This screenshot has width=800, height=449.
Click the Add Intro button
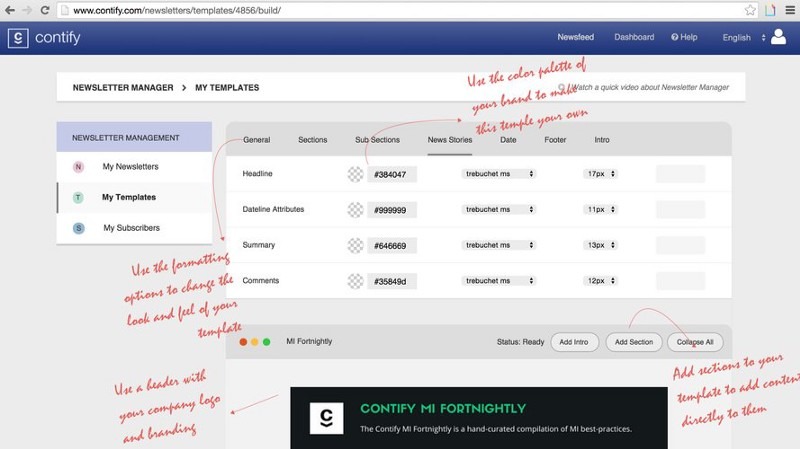click(x=574, y=342)
